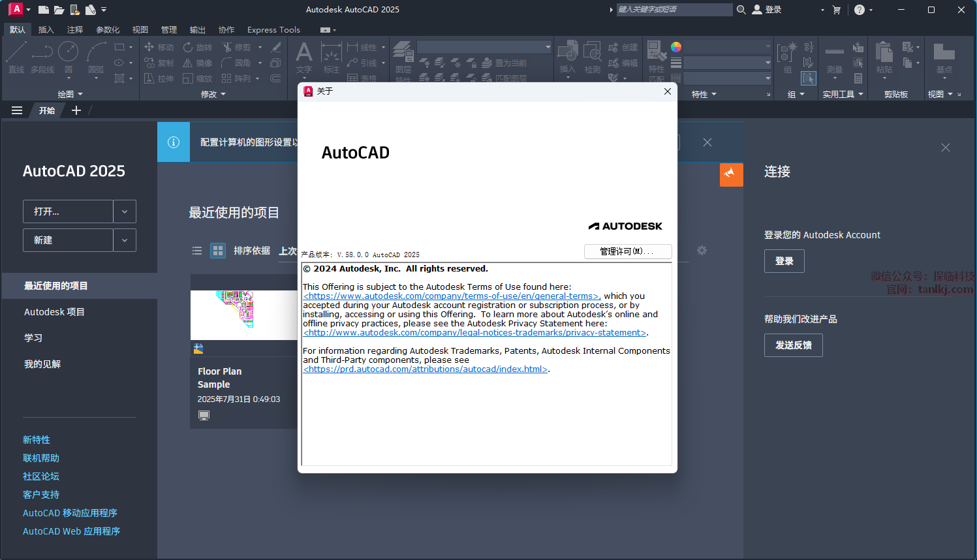Switch recent files to grid view
The width and height of the screenshot is (977, 560).
click(218, 251)
